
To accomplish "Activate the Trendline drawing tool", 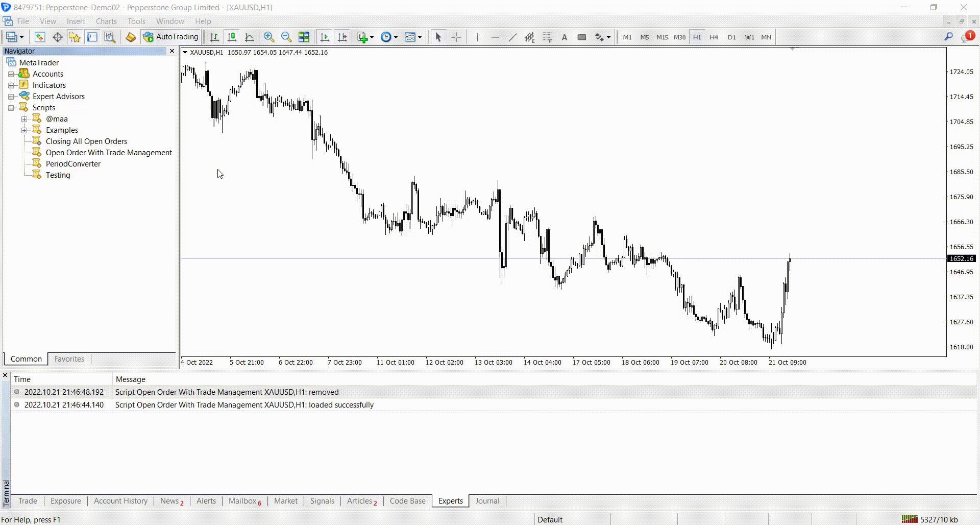I will (x=512, y=37).
